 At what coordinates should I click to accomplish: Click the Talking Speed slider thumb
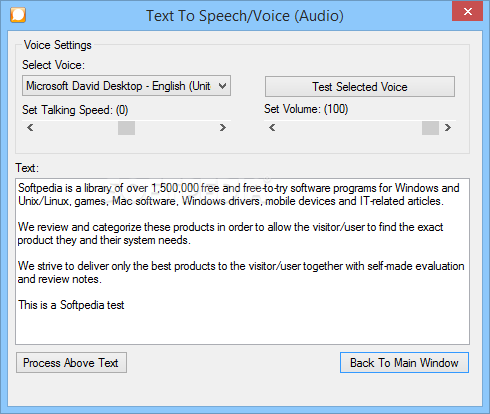click(x=126, y=128)
